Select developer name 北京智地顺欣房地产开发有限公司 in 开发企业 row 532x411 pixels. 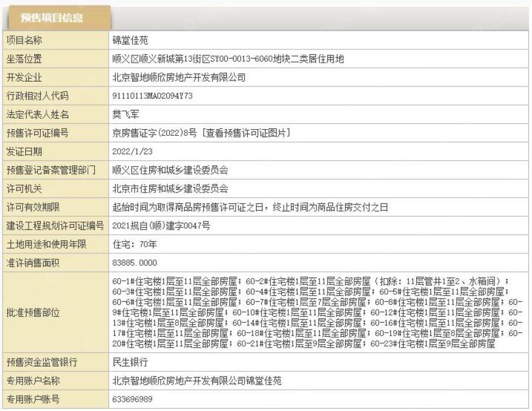tap(180, 77)
